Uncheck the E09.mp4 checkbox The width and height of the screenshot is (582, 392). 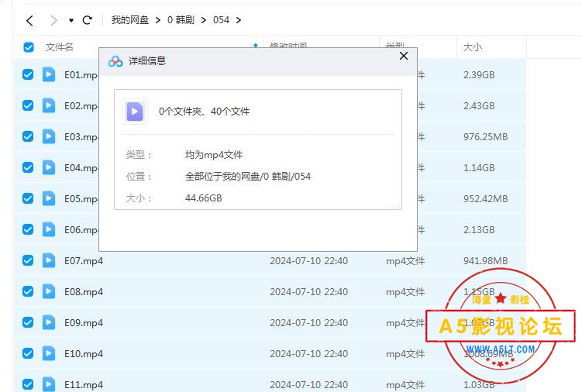[x=28, y=322]
